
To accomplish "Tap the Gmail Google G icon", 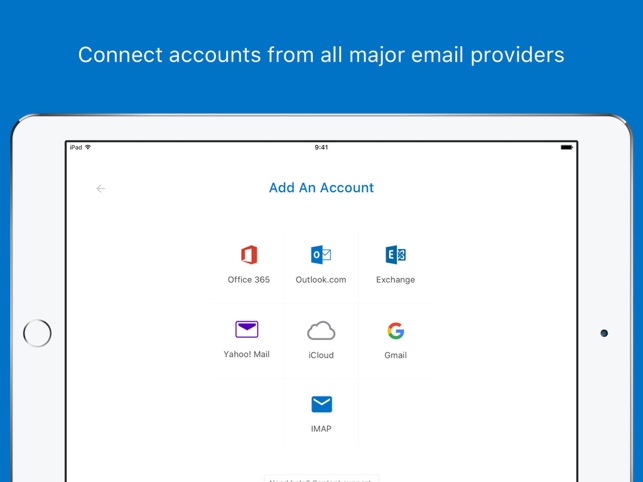I will tap(396, 331).
